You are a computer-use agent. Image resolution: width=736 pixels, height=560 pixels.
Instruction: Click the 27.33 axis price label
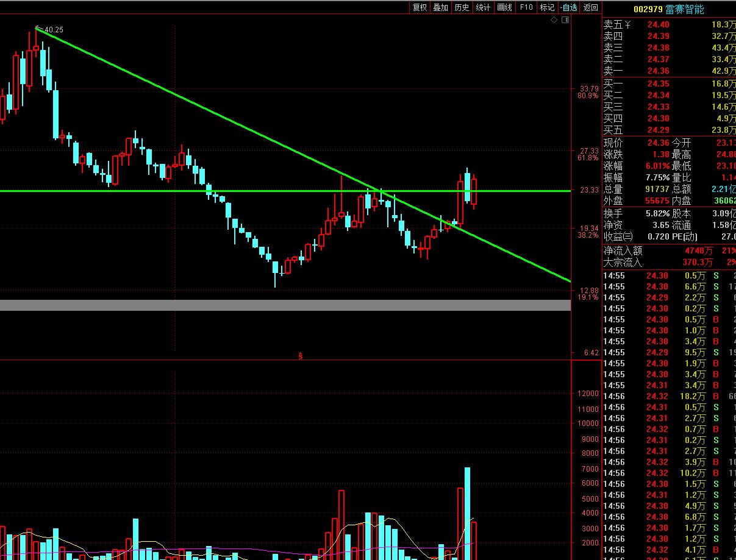588,151
